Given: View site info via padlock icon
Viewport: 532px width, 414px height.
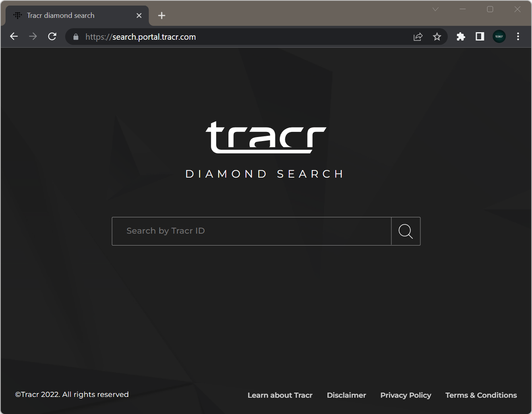Looking at the screenshot, I should 76,37.
